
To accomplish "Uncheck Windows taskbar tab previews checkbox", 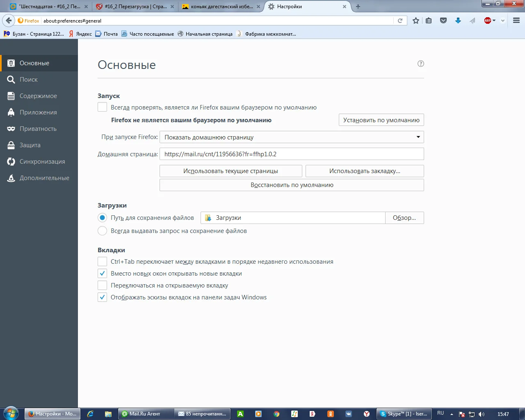I will [103, 297].
